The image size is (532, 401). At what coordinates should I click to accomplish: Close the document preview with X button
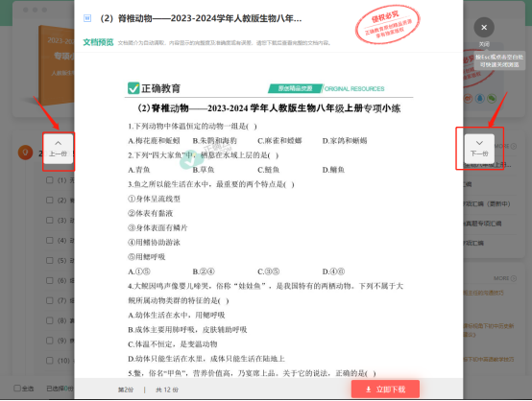point(484,28)
